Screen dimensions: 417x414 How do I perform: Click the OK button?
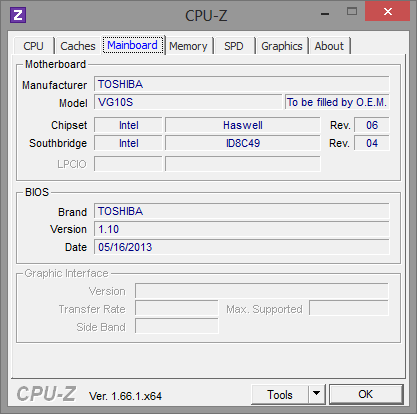click(x=366, y=394)
